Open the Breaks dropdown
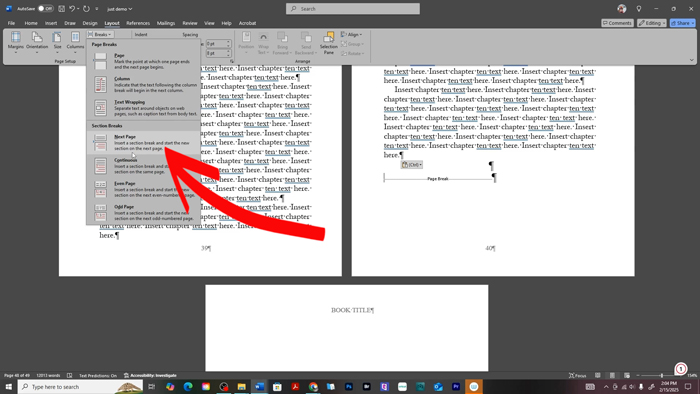Image resolution: width=700 pixels, height=394 pixels. (x=100, y=34)
